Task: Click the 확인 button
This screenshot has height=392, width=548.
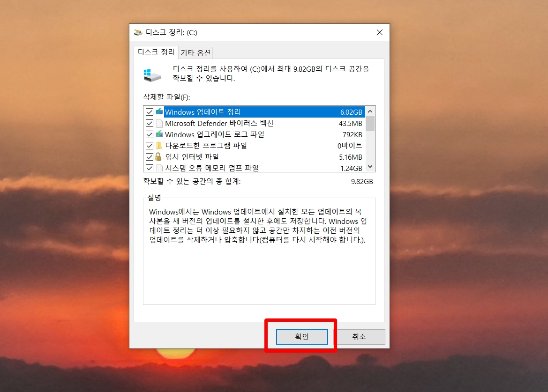Action: click(x=302, y=337)
